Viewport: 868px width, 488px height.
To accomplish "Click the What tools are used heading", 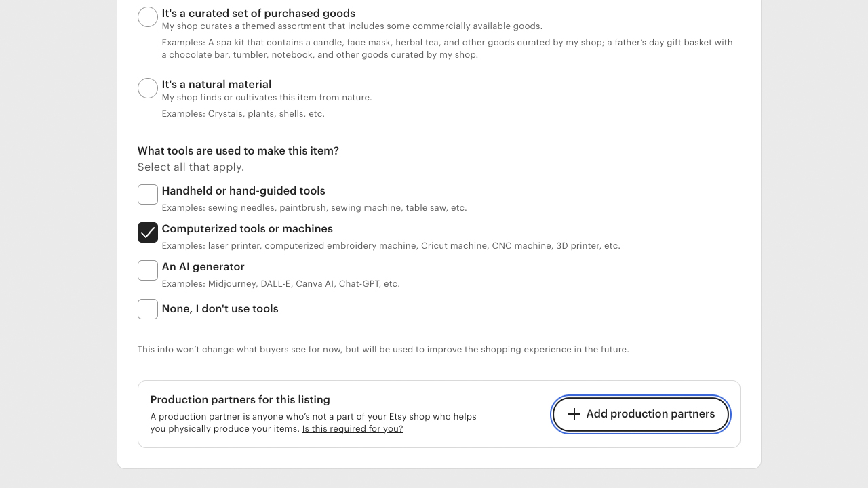I will point(238,150).
